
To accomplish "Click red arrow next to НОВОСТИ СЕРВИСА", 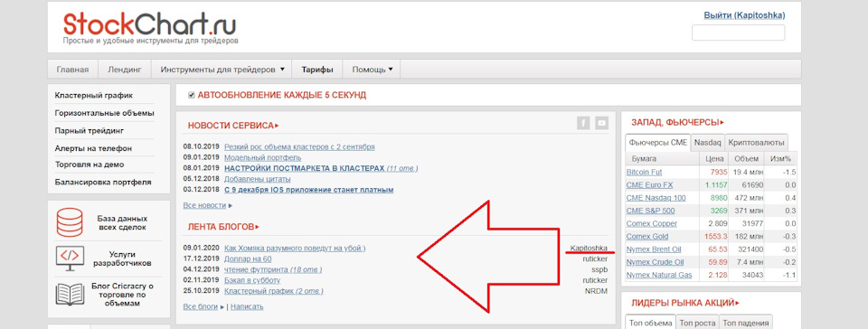I will pyautogui.click(x=277, y=126).
